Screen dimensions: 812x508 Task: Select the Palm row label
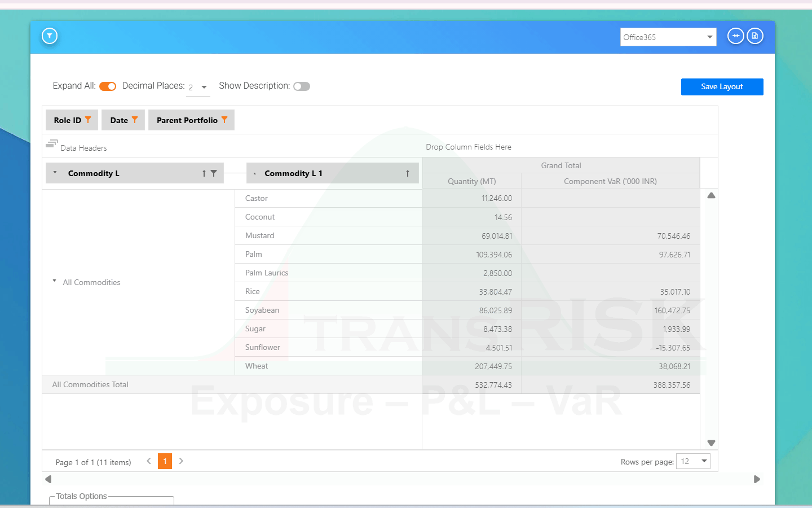pyautogui.click(x=254, y=254)
